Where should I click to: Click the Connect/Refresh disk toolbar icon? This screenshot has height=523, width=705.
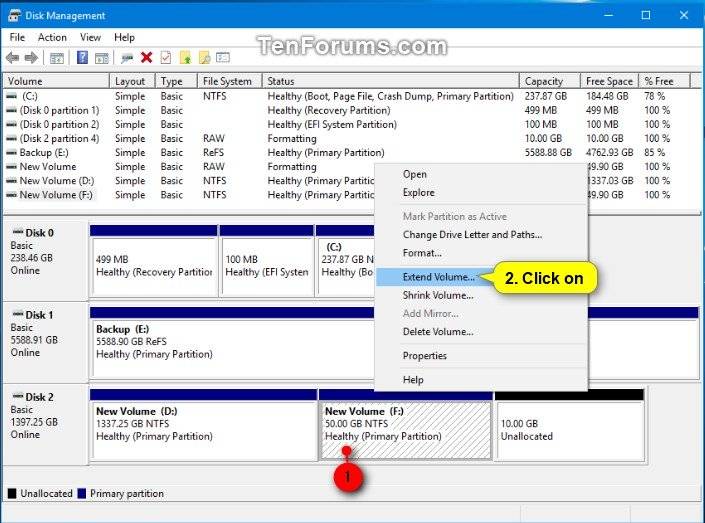click(x=127, y=58)
